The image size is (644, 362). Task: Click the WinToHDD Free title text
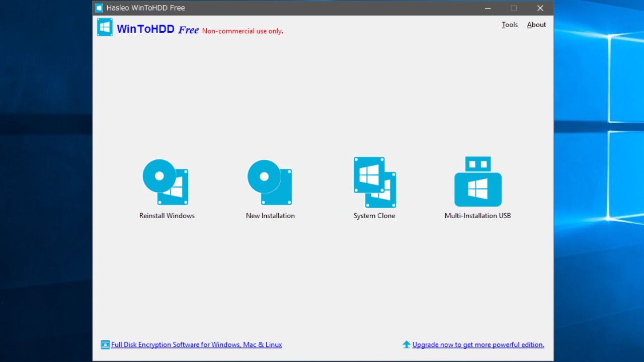pyautogui.click(x=157, y=29)
